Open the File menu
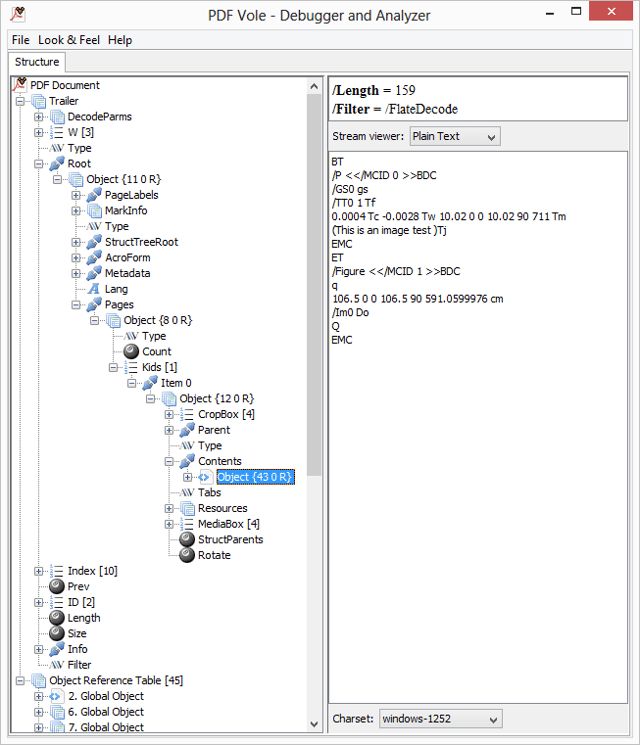 click(20, 40)
